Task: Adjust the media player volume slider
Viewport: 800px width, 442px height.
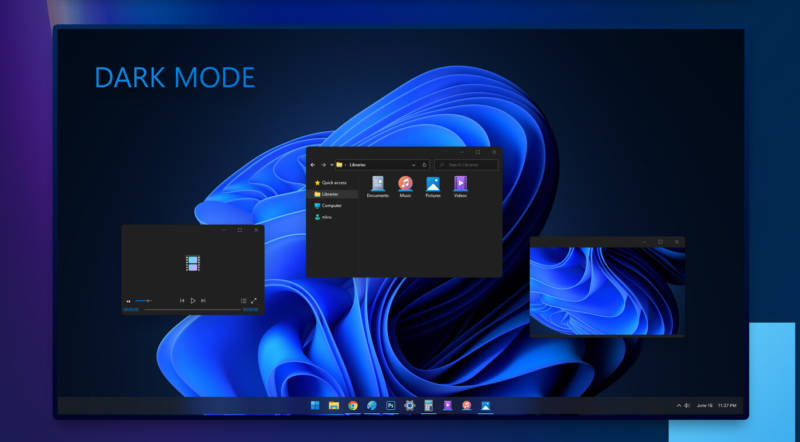Action: [143, 301]
